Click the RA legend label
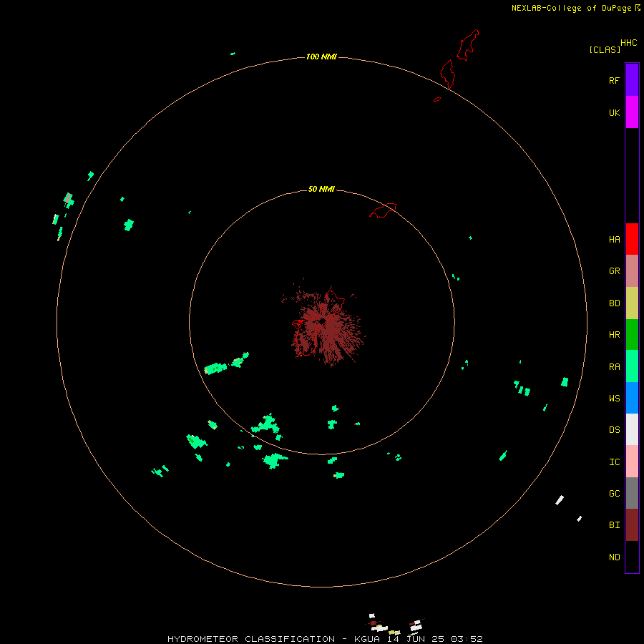Viewport: 644px width, 644px height. point(614,367)
